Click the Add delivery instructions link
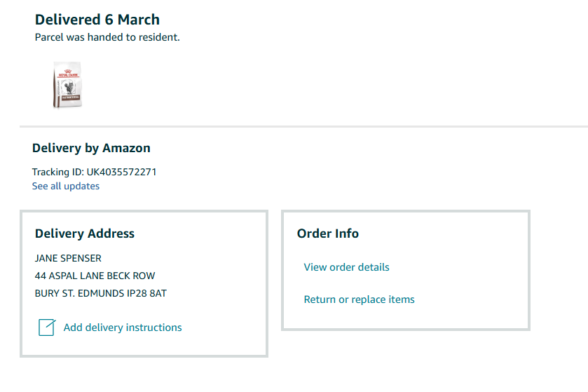This screenshot has height=392, width=588. (123, 327)
